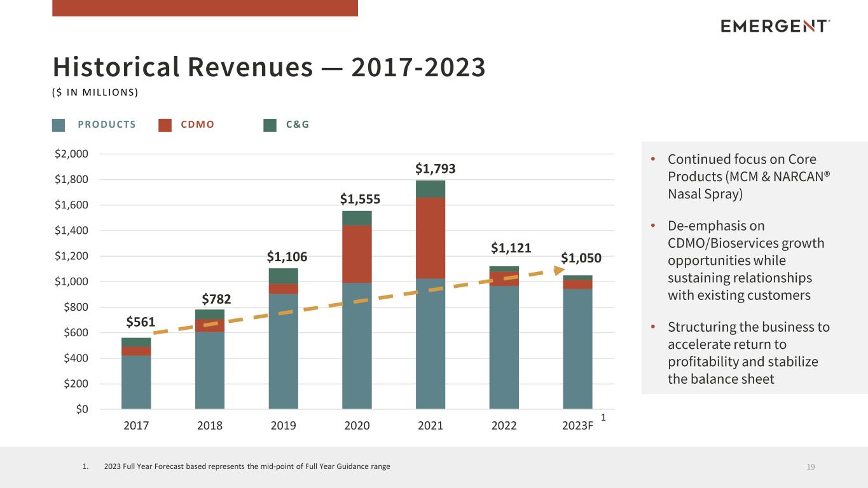Select the CDMO legend color swatch
Screen dimensions: 868x488
pyautogui.click(x=165, y=125)
